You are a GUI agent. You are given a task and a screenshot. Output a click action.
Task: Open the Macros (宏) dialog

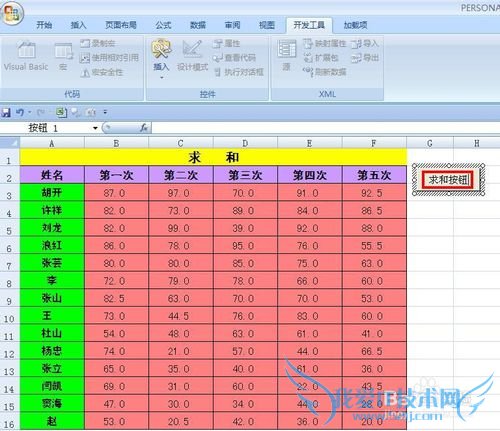63,56
